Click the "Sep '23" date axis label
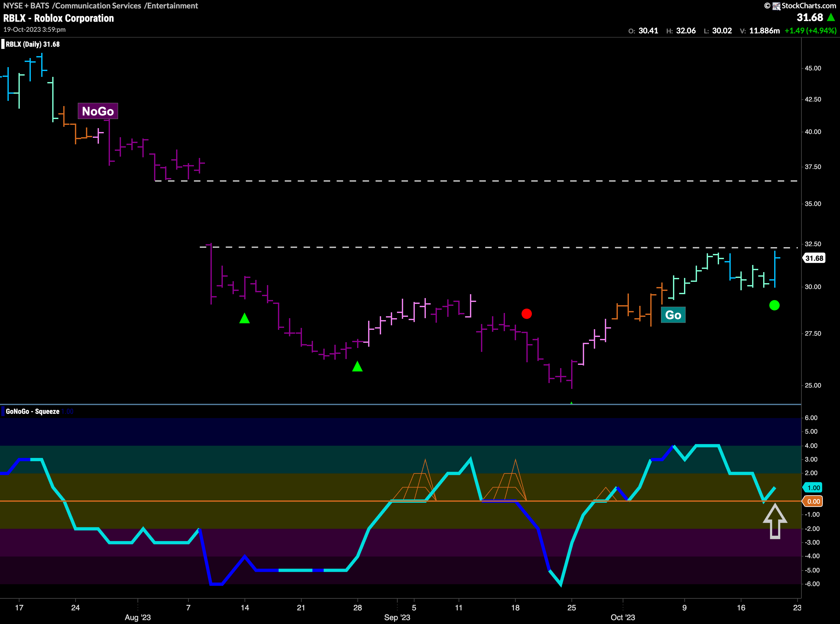Image resolution: width=840 pixels, height=624 pixels. coord(397,618)
